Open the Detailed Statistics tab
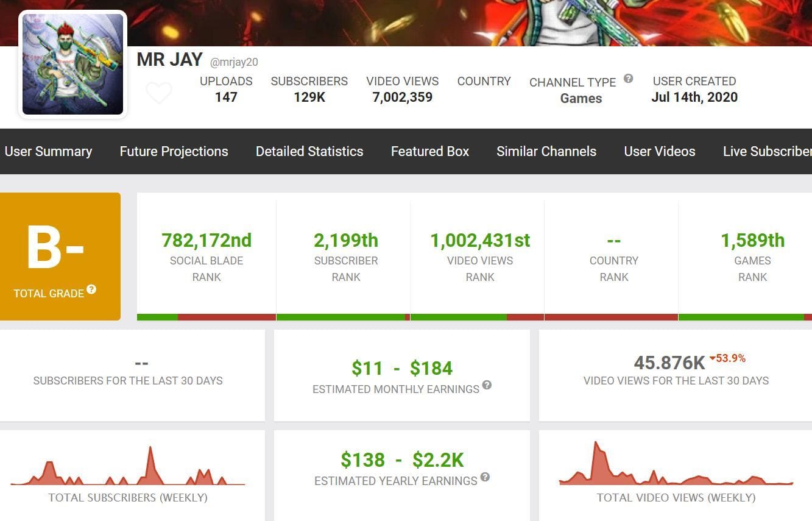The height and width of the screenshot is (521, 812). pyautogui.click(x=309, y=151)
